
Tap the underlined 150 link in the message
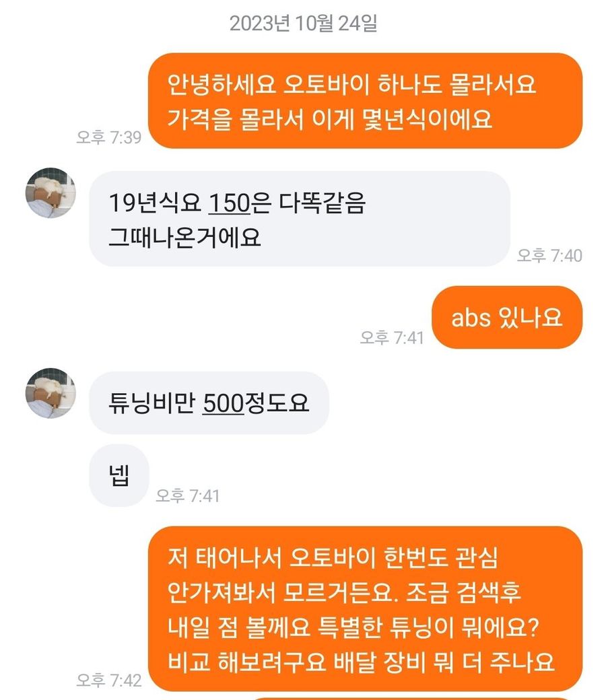pyautogui.click(x=229, y=203)
